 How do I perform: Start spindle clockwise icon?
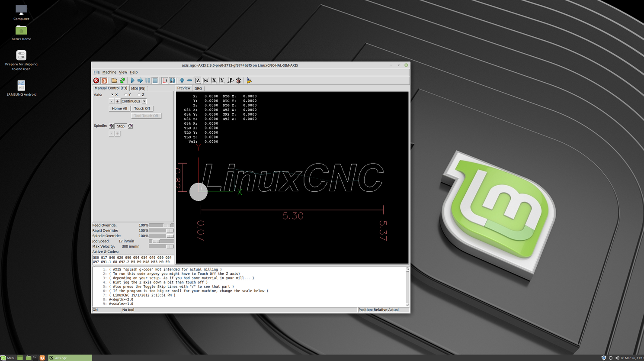click(x=130, y=126)
